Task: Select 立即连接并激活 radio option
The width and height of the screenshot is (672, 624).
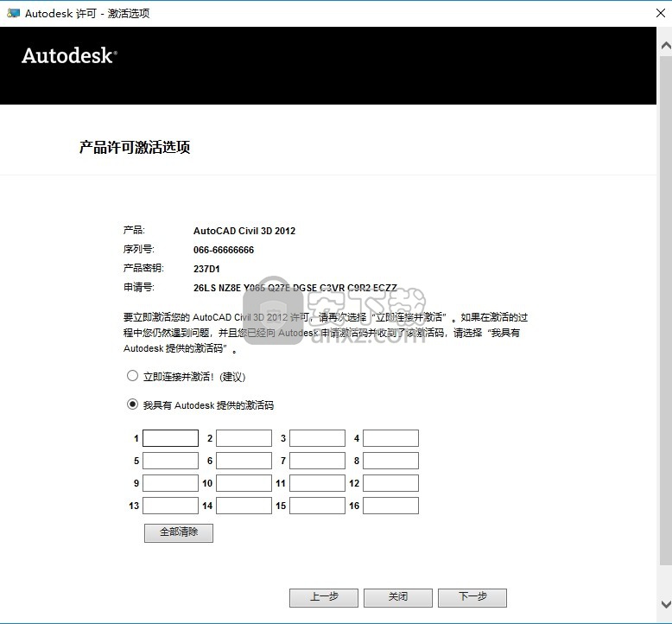Action: coord(132,376)
